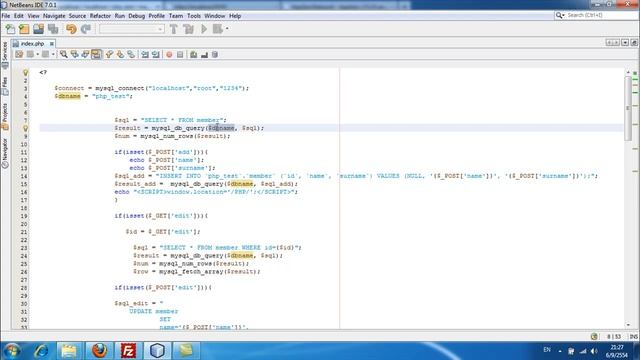Click the Debug Project toolbar icon
Screen dimensions: 640x360
[x=218, y=29]
